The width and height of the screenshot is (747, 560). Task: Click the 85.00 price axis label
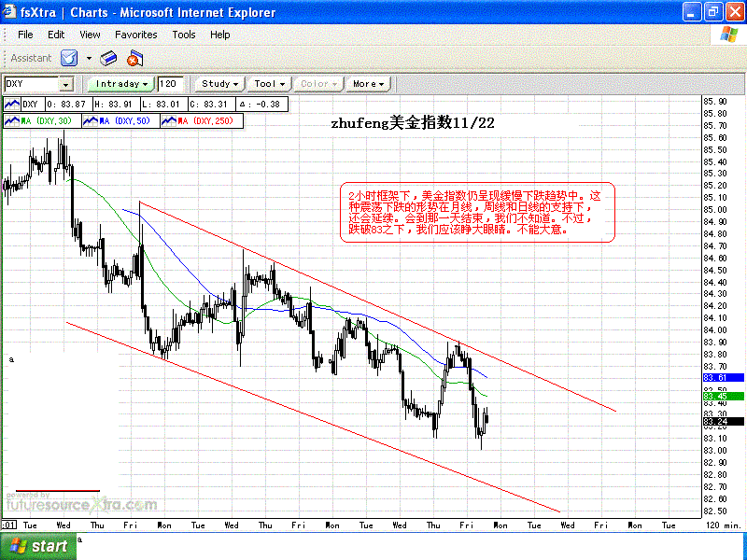coord(715,210)
